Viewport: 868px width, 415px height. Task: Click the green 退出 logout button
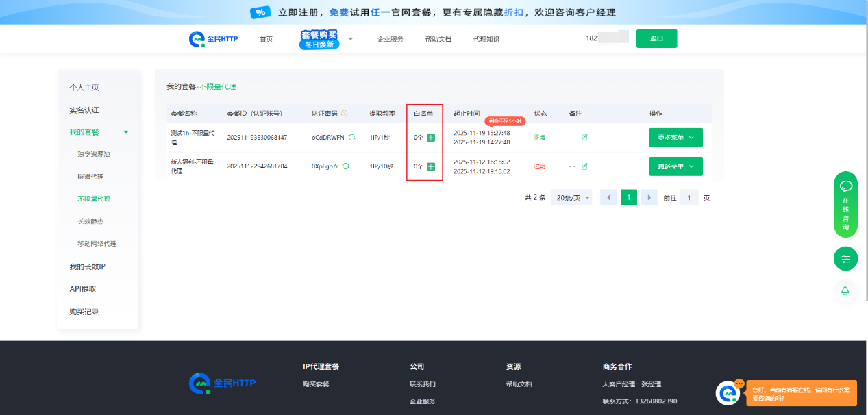click(656, 39)
